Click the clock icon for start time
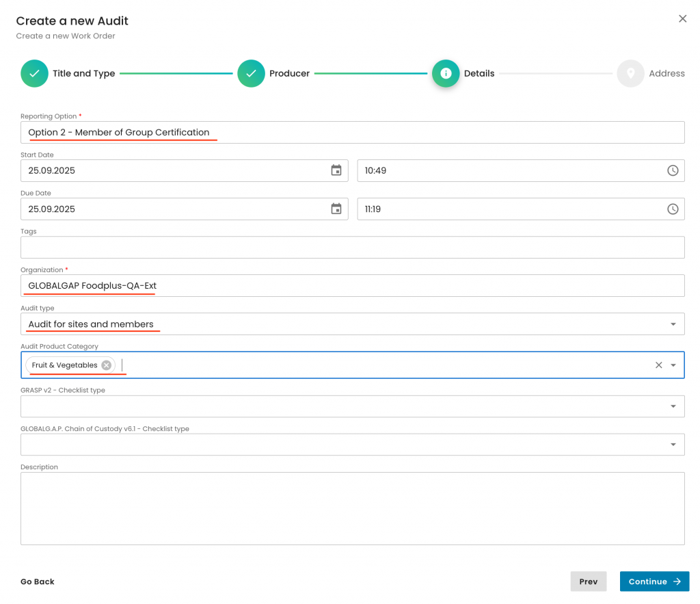700x604 pixels. pyautogui.click(x=673, y=170)
